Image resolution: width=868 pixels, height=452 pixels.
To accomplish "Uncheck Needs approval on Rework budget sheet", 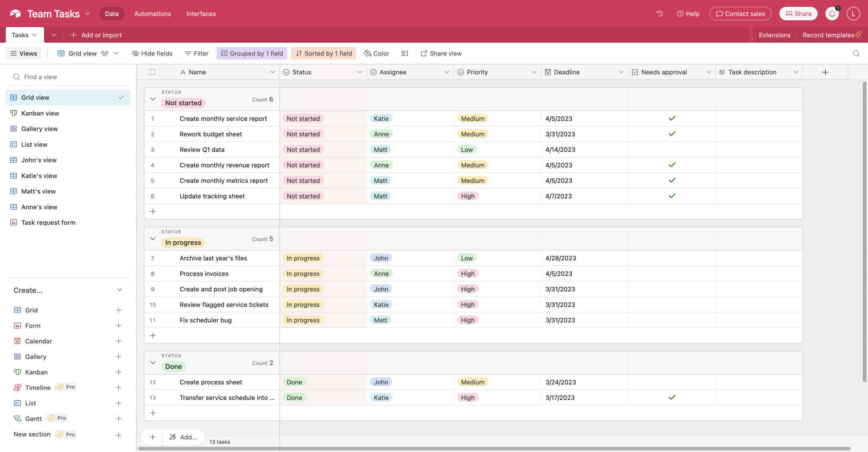I will point(672,134).
